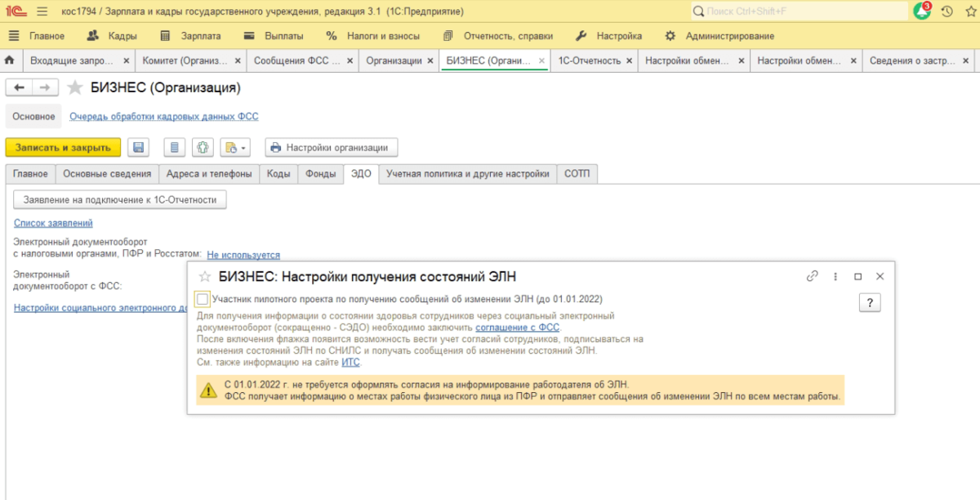Open the Администрирование section
This screenshot has width=980, height=500.
(719, 36)
